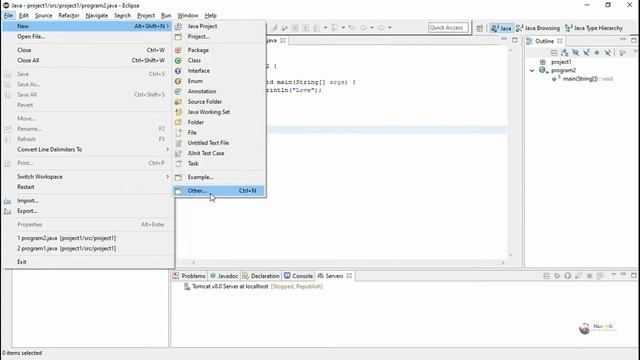Click Import... in the File menu
Image resolution: width=640 pixels, height=360 pixels.
[x=88, y=200]
